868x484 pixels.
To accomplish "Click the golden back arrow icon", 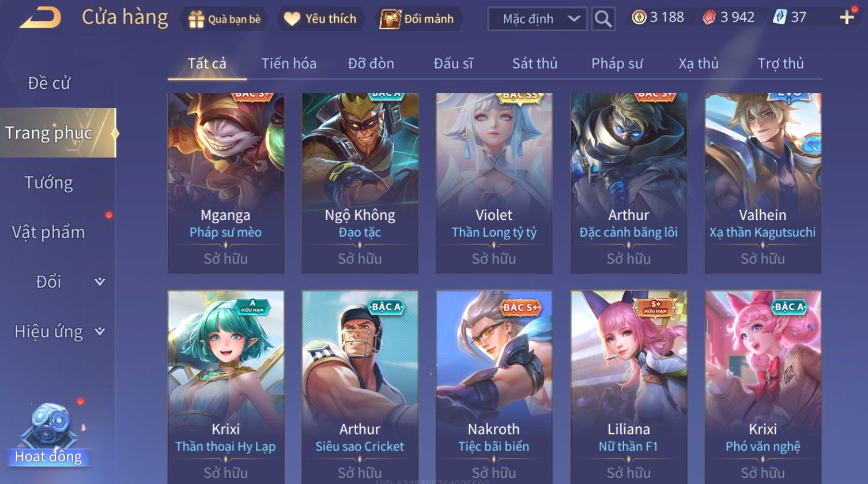I will (x=40, y=18).
